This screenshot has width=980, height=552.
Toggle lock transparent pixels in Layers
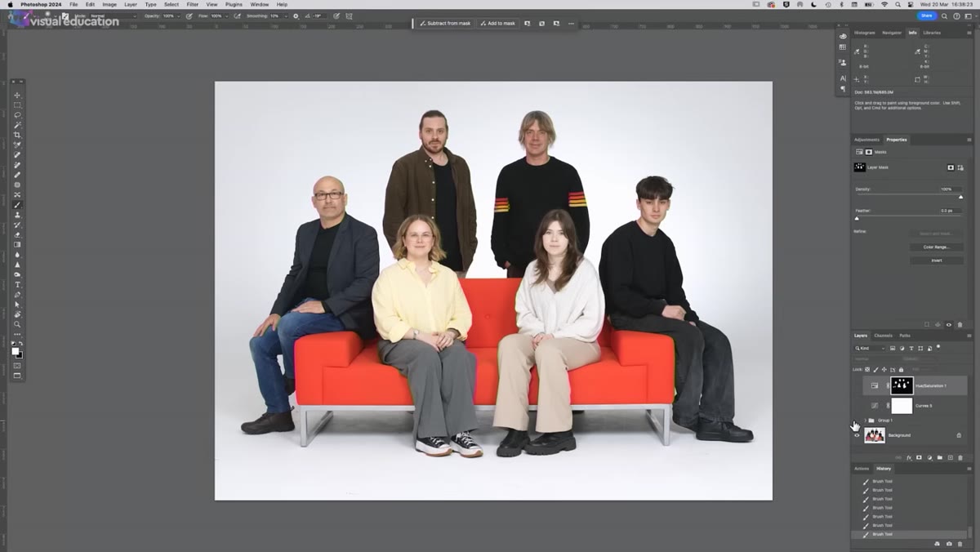click(x=867, y=369)
